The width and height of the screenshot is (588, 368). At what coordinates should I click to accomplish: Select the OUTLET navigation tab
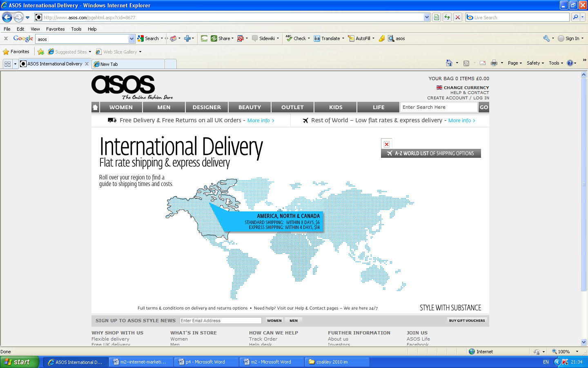pyautogui.click(x=292, y=107)
